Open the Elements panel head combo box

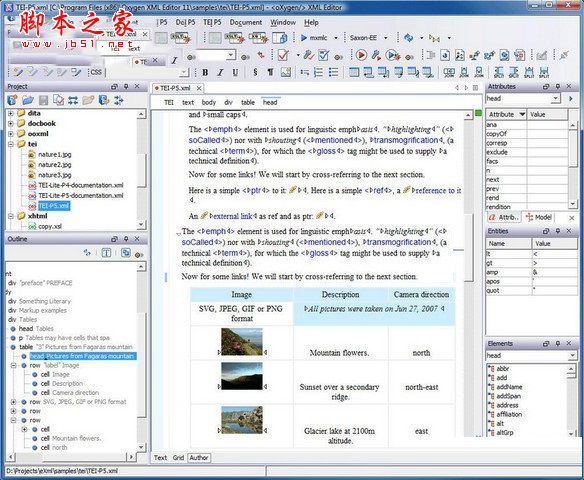pos(531,355)
